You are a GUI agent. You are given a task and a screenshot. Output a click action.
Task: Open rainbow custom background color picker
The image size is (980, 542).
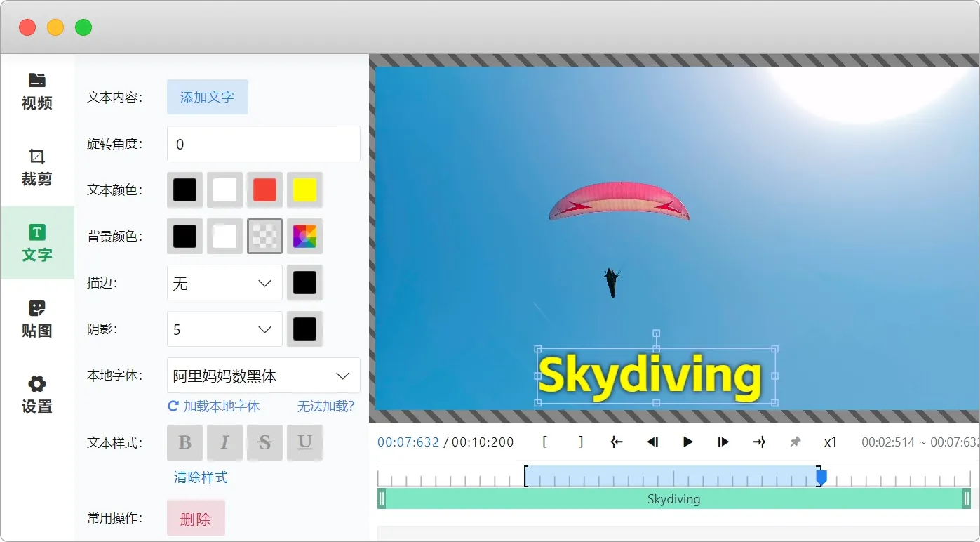coord(305,236)
